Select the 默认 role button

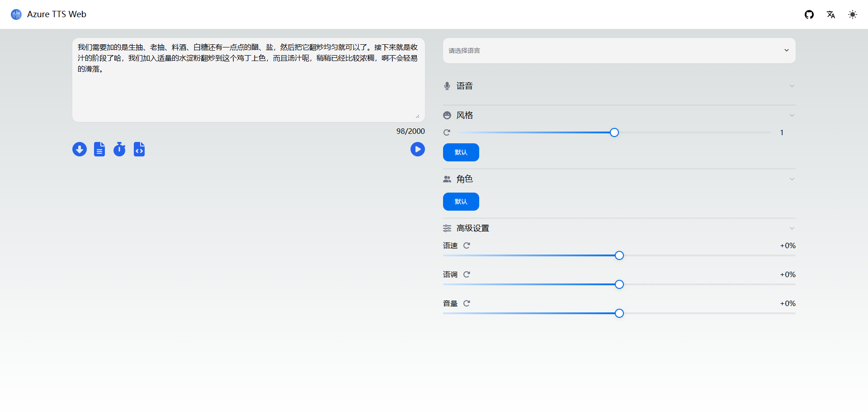click(461, 201)
